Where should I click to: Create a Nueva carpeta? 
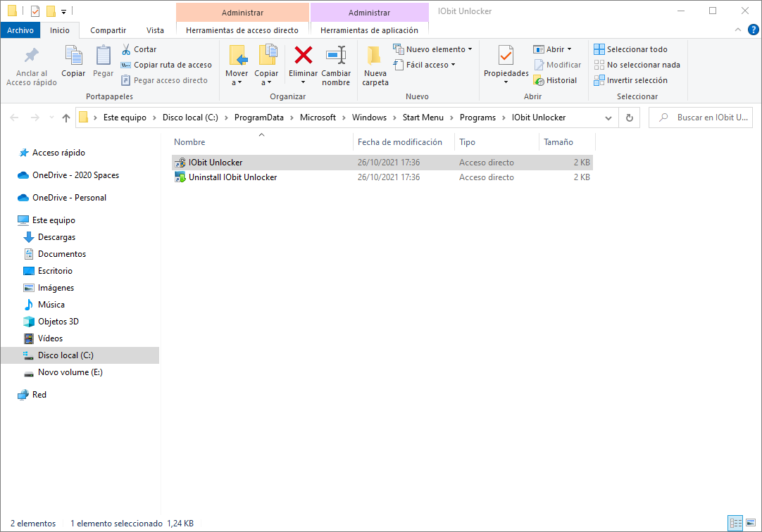pyautogui.click(x=375, y=65)
